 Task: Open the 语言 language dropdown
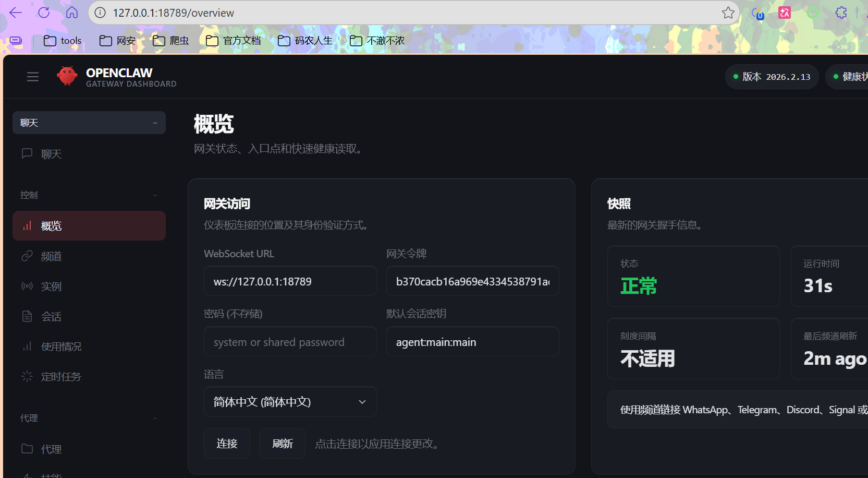(290, 402)
